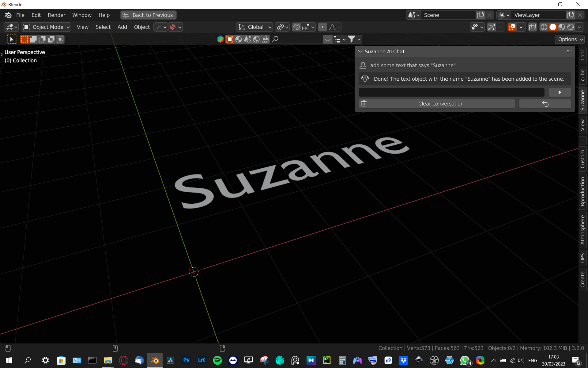
Task: Collapse the Suzanne AI Chat panel
Action: click(x=360, y=52)
